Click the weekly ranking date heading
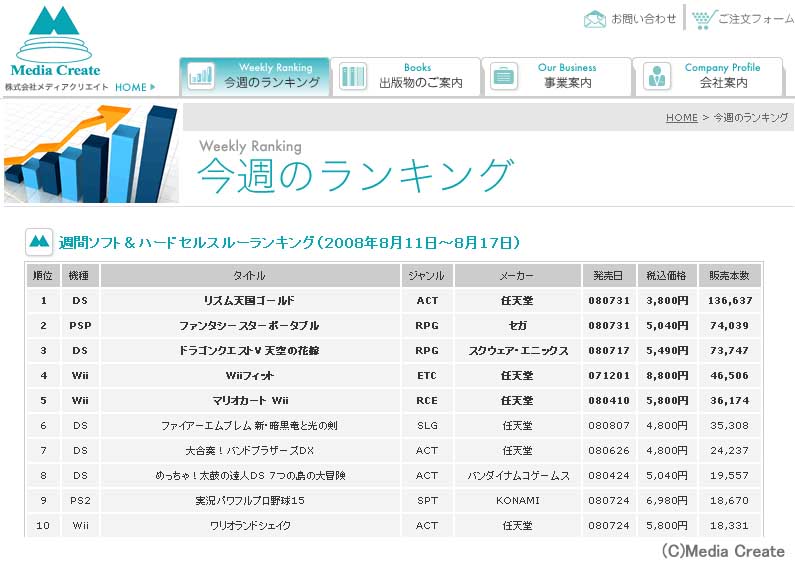This screenshot has height=562, width=795. 290,242
